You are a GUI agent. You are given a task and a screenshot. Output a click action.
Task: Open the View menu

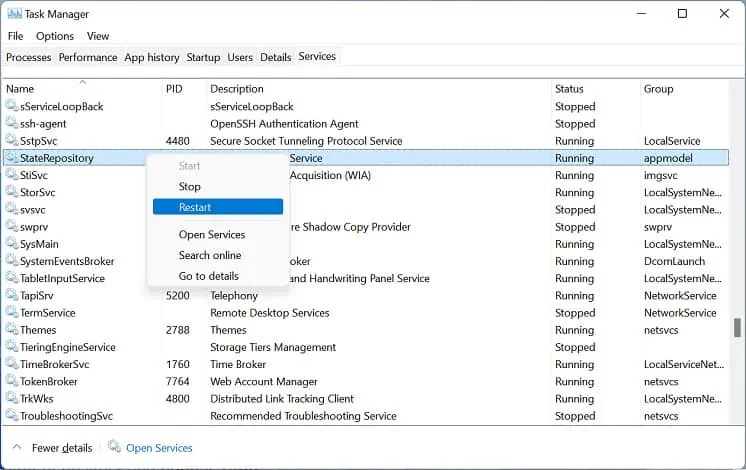[x=98, y=36]
